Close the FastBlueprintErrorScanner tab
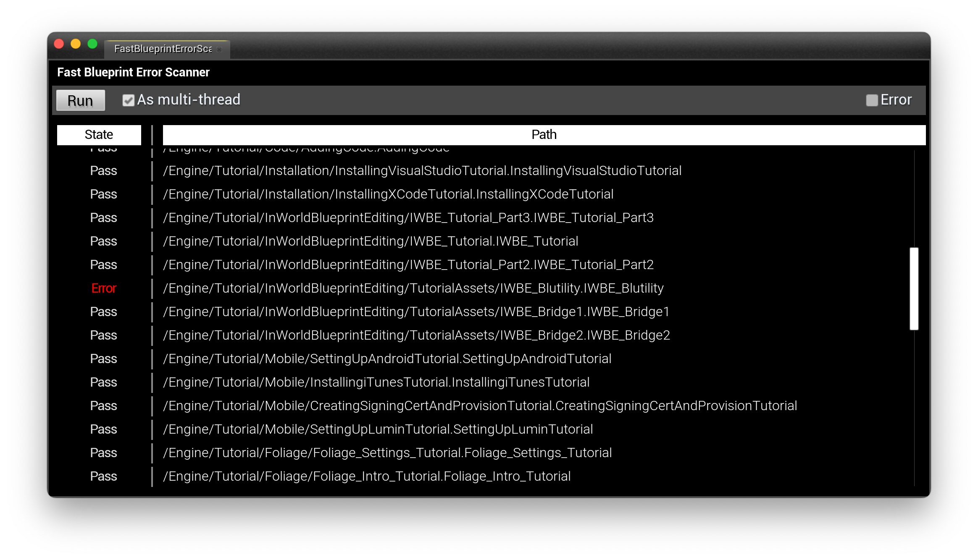 (x=219, y=50)
